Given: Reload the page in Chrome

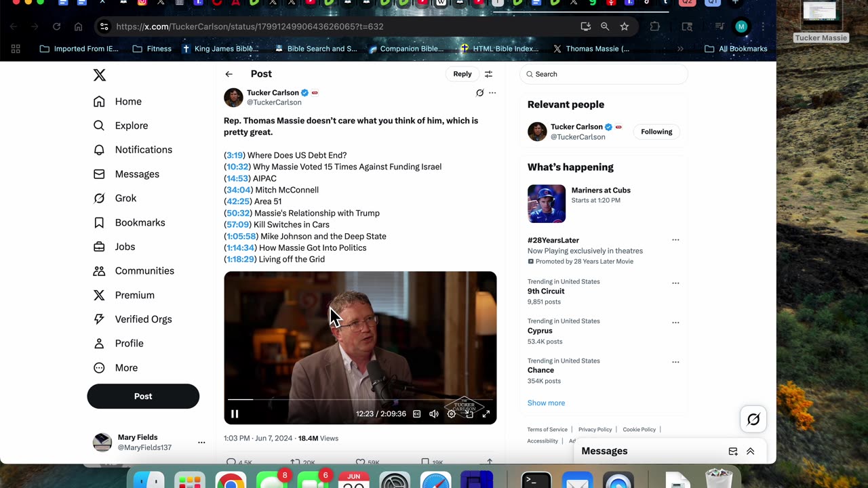Looking at the screenshot, I should tap(56, 26).
